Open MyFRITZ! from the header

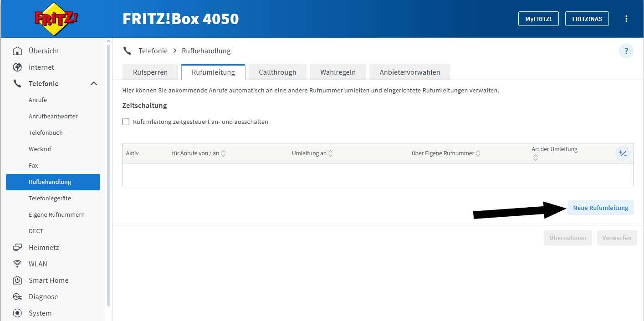(538, 19)
